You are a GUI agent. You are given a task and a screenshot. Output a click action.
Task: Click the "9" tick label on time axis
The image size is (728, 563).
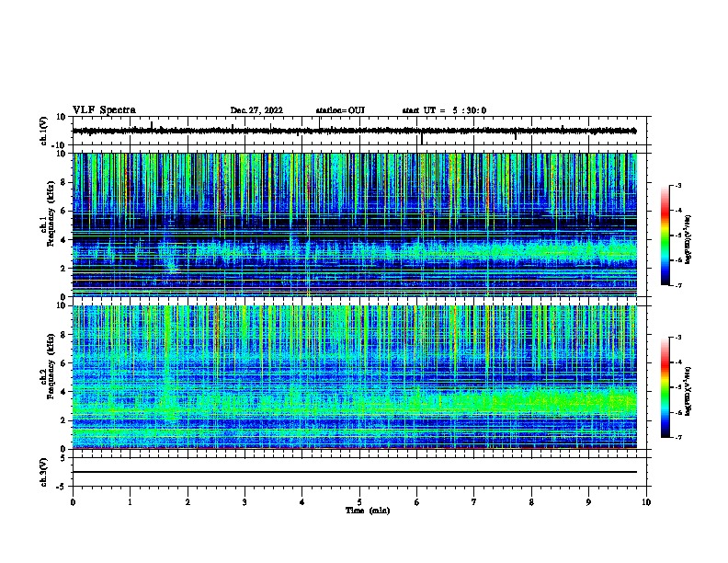pyautogui.click(x=588, y=502)
